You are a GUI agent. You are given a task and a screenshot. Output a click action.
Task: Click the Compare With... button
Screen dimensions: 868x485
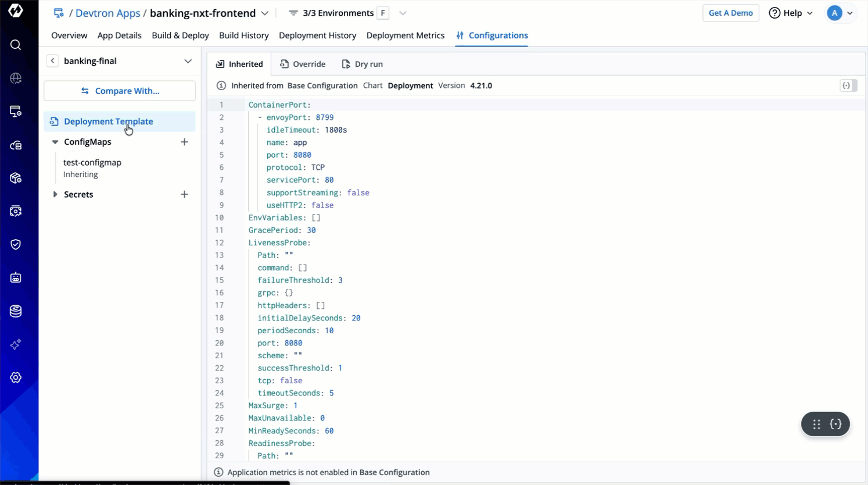[120, 91]
